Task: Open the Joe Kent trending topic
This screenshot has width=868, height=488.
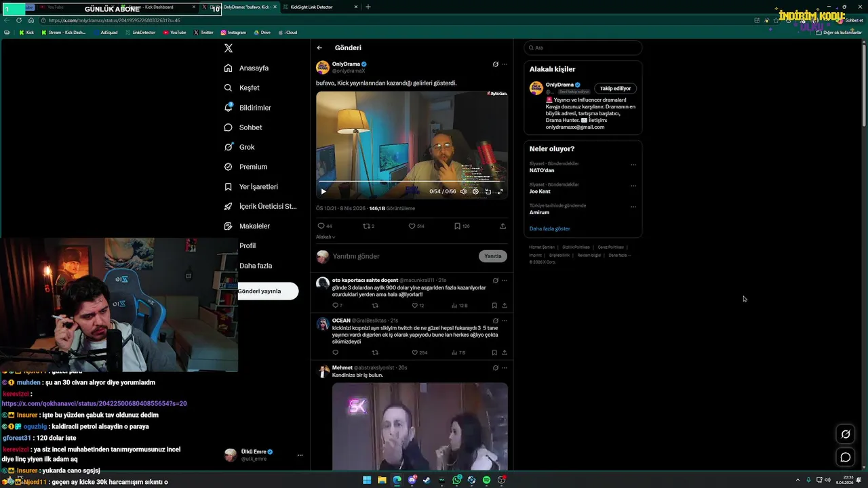Action: [x=540, y=192]
